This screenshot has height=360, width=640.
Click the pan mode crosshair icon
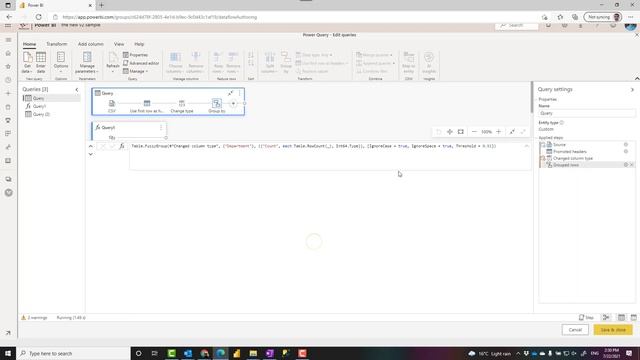tap(450, 131)
